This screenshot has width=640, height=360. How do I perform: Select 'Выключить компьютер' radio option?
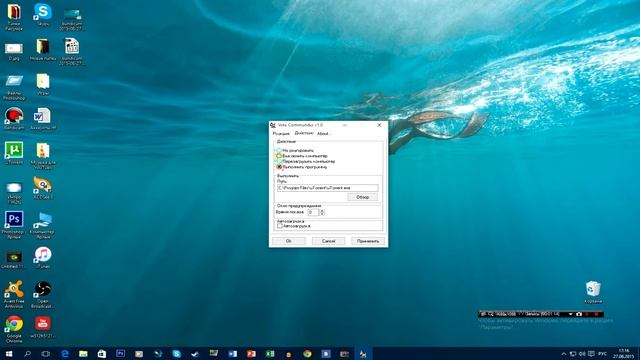[x=280, y=156]
